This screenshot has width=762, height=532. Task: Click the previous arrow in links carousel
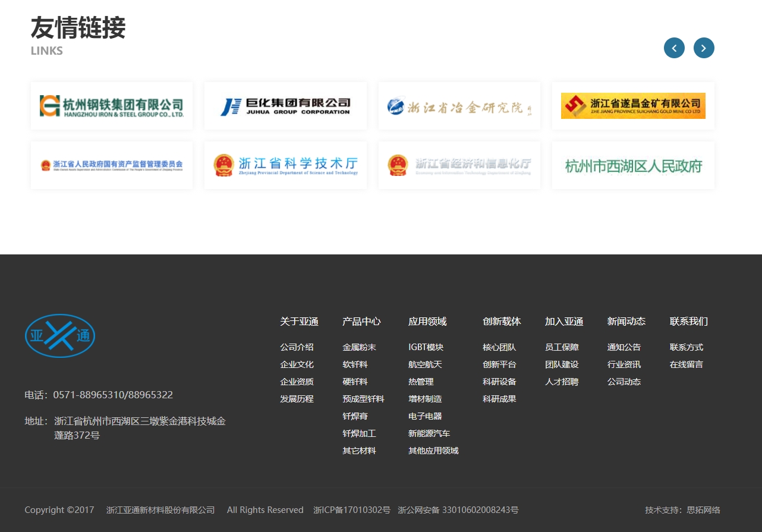[674, 48]
